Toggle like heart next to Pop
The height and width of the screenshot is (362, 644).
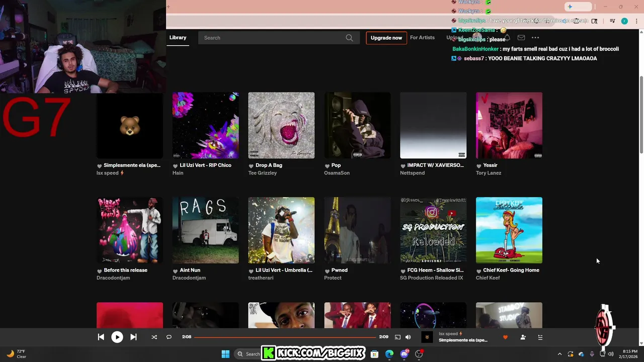pos(327,166)
